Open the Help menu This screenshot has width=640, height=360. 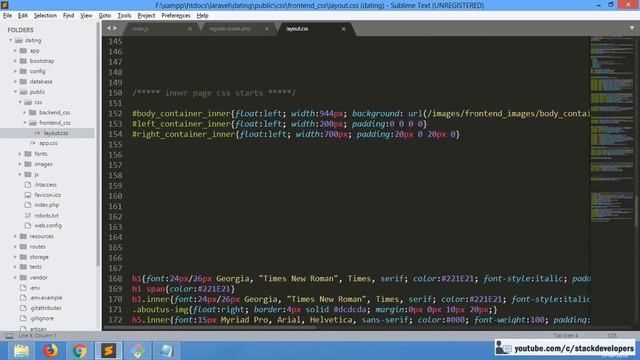(x=202, y=16)
